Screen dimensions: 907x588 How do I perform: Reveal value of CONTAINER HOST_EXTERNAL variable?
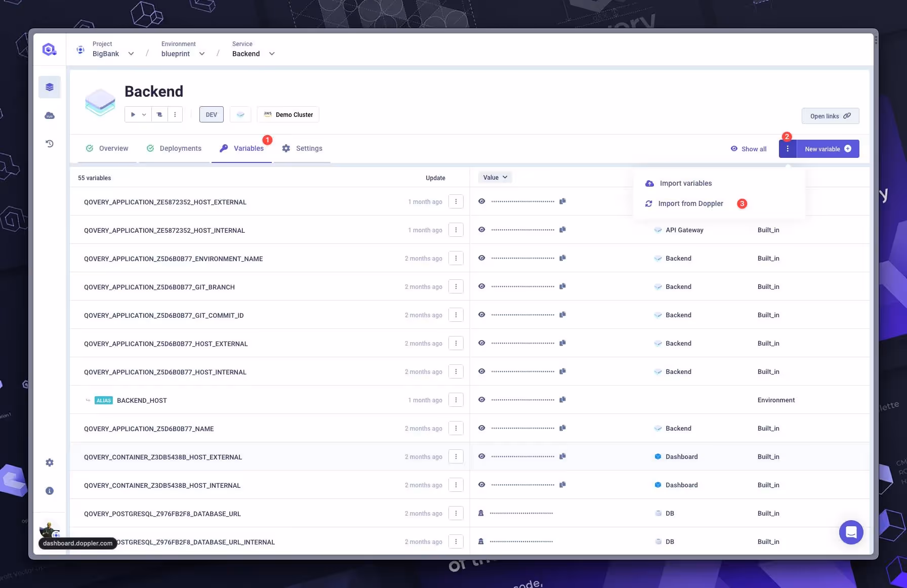click(x=482, y=456)
